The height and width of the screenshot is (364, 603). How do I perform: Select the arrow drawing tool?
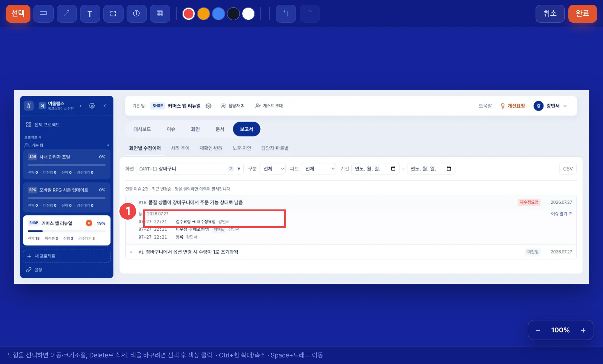67,13
